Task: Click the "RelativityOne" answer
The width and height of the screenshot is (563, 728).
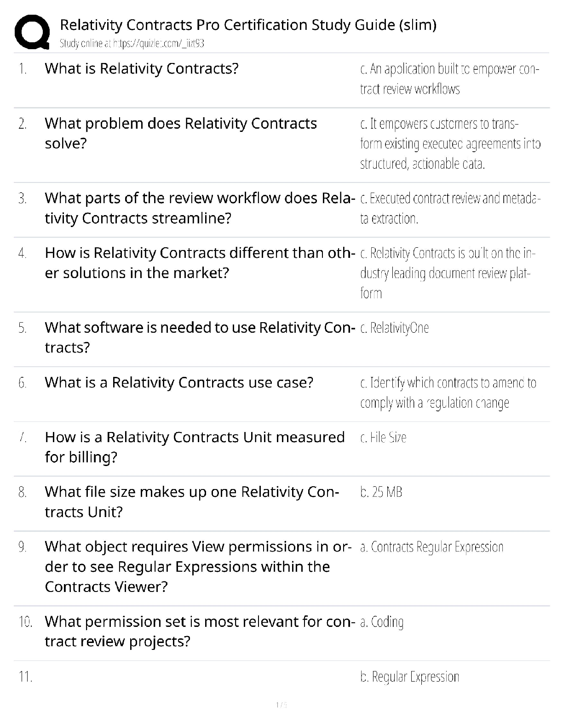Action: [395, 328]
